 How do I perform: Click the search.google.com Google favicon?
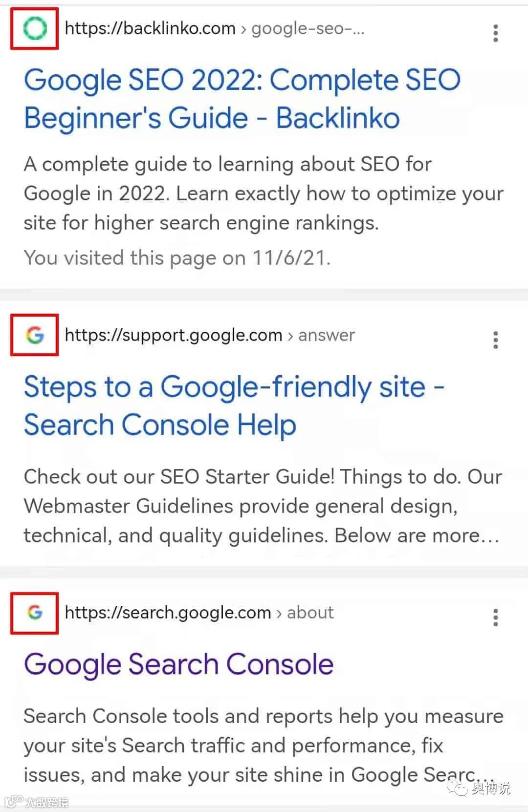point(35,612)
